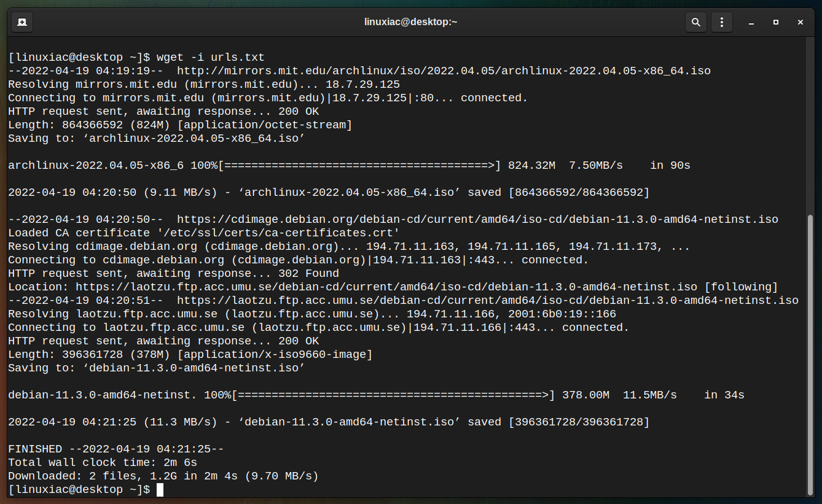
Task: Click the archlinux download progress bar
Action: tap(359, 165)
